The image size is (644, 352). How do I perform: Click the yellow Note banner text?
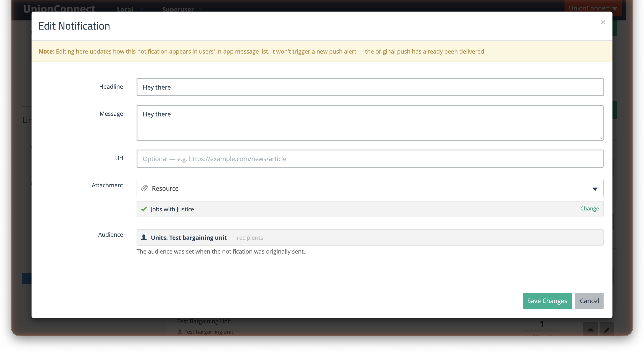[262, 51]
